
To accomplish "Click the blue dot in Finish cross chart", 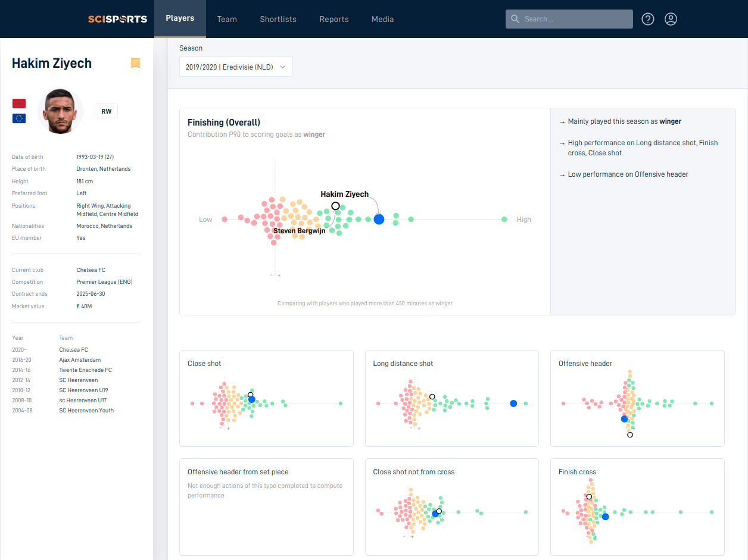I will (605, 517).
